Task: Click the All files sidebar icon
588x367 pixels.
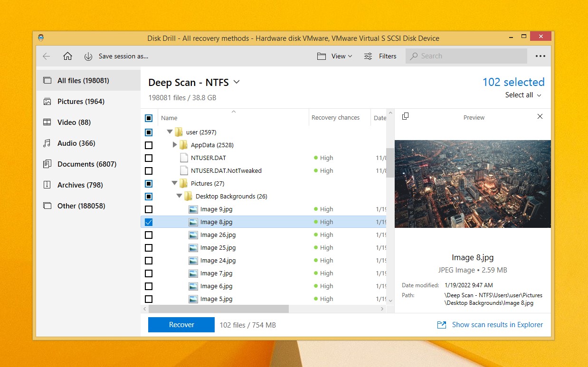Action: point(47,81)
